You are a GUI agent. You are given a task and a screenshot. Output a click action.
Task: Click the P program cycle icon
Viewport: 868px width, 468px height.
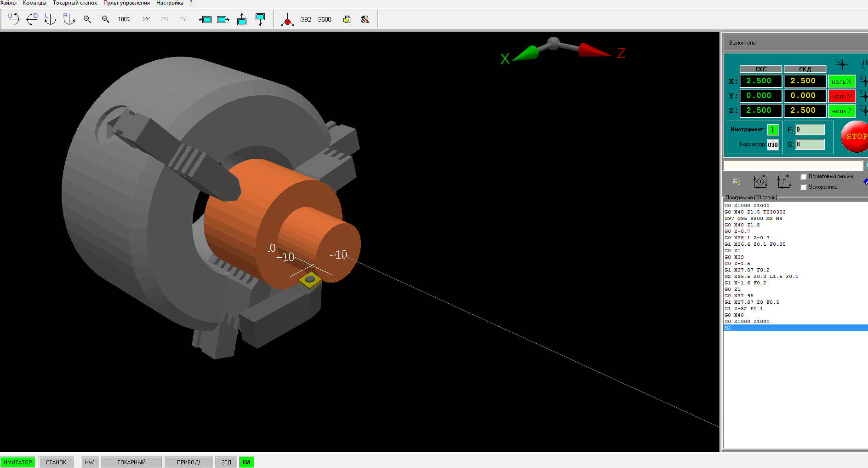tap(784, 182)
